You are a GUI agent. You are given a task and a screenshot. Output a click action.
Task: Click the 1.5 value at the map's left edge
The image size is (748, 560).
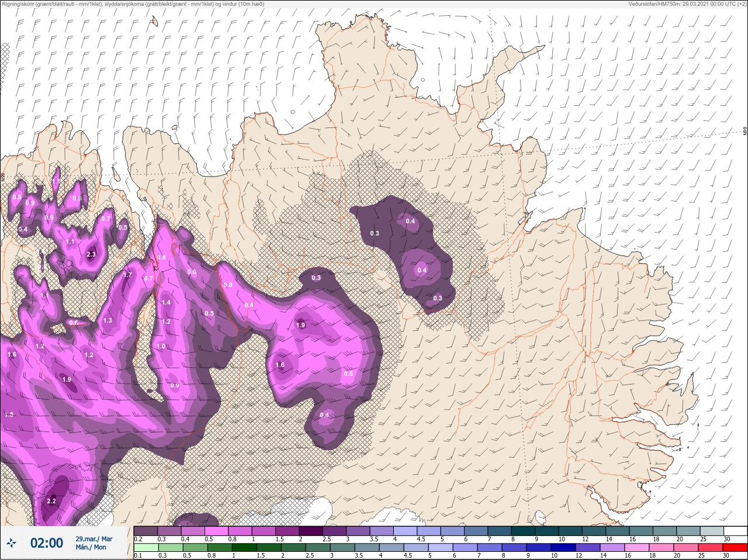coord(9,414)
